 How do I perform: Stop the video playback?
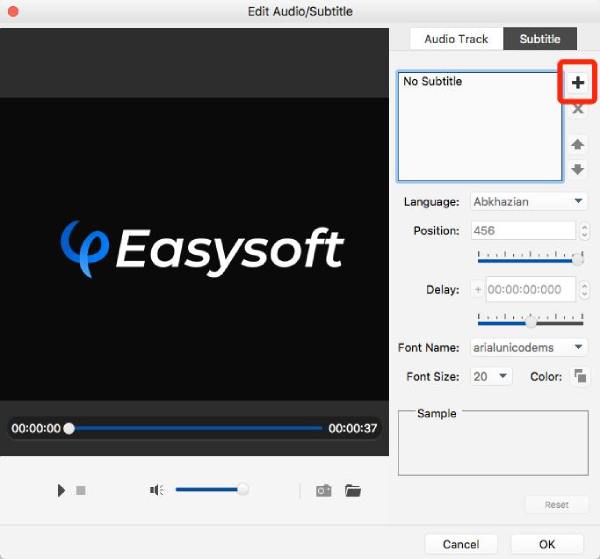tap(80, 490)
